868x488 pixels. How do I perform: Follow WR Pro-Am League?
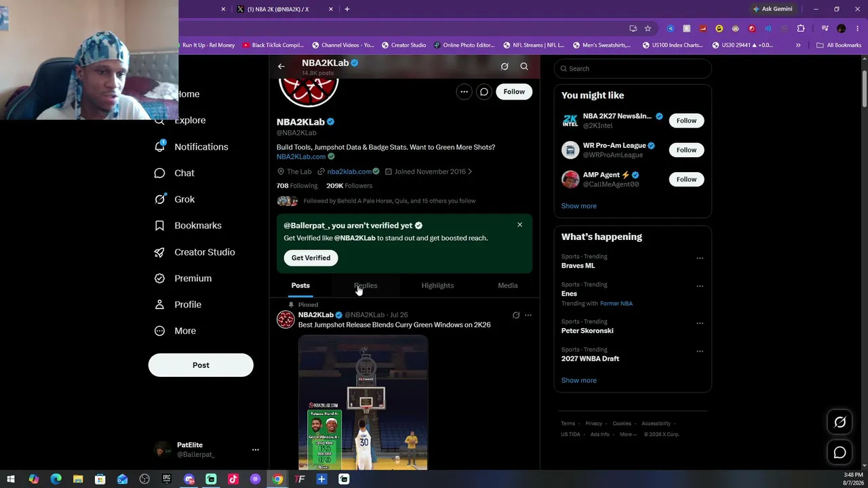(x=686, y=150)
